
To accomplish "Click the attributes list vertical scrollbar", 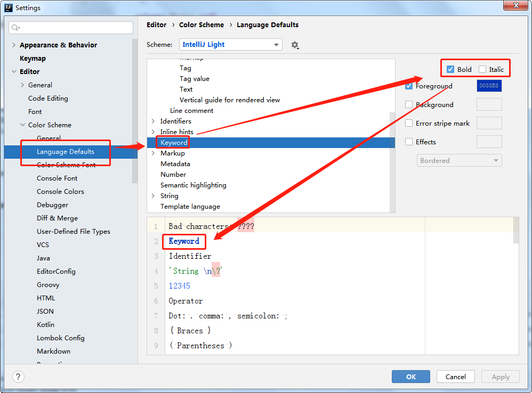I will tap(392, 162).
